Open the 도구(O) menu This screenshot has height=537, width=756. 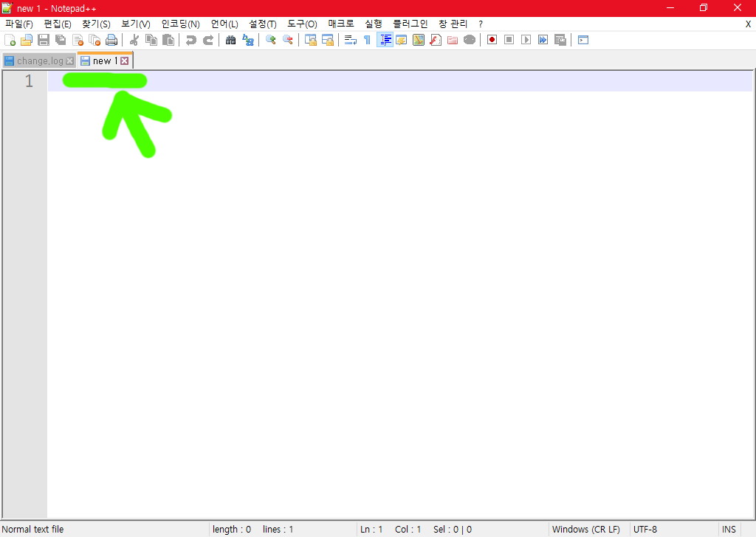pyautogui.click(x=302, y=24)
